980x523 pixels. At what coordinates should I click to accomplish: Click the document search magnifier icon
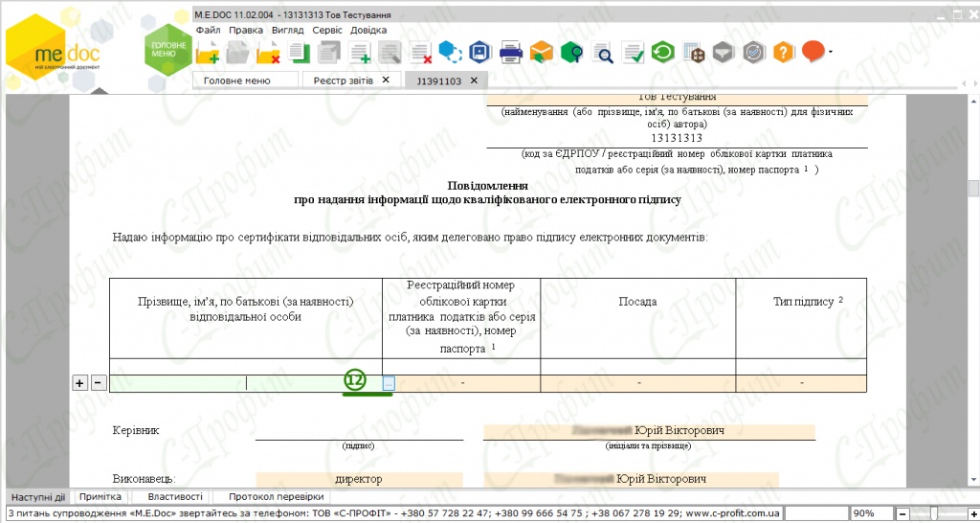point(603,53)
